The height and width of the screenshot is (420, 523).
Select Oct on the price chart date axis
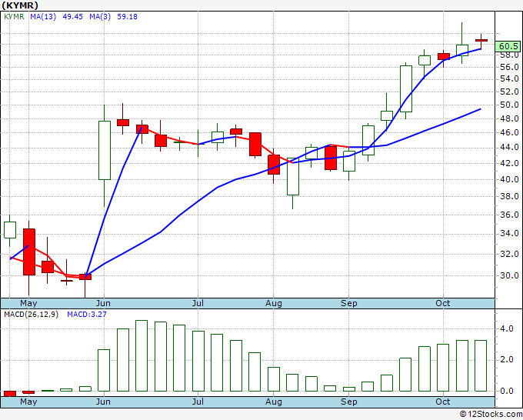click(x=442, y=303)
